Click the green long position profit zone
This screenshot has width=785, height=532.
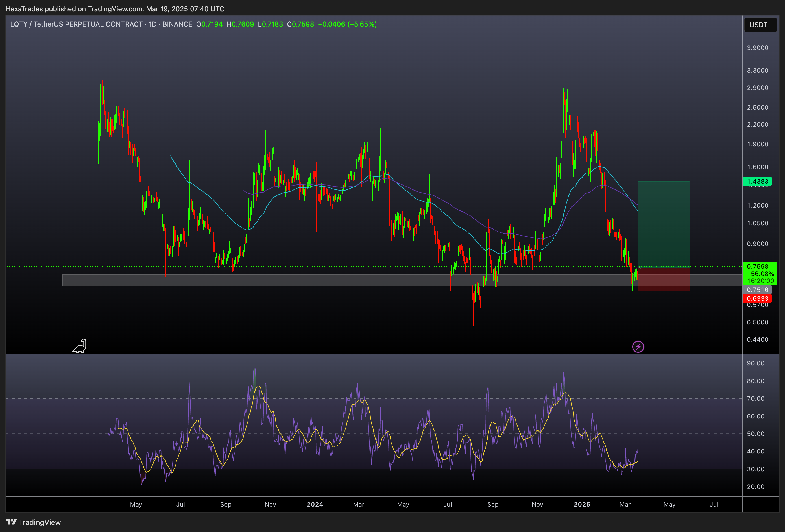click(663, 224)
